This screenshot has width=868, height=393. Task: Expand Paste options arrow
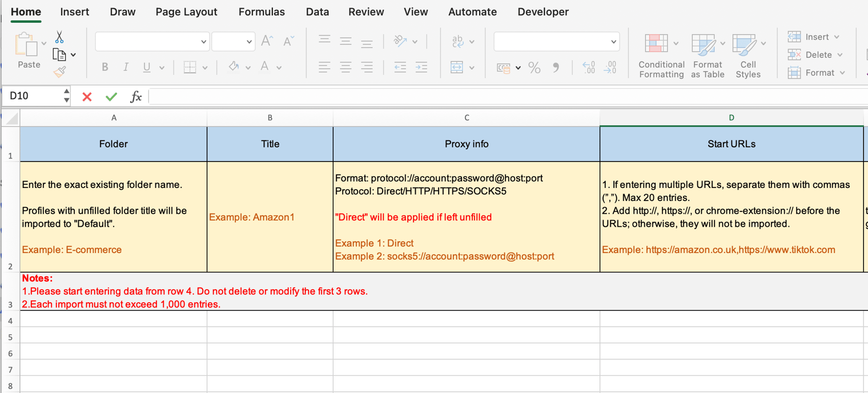[x=43, y=43]
